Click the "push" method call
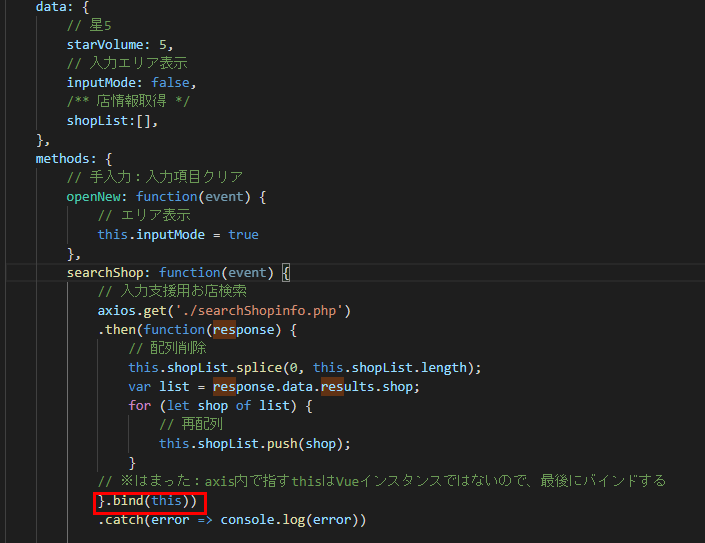This screenshot has width=705, height=543. [282, 443]
